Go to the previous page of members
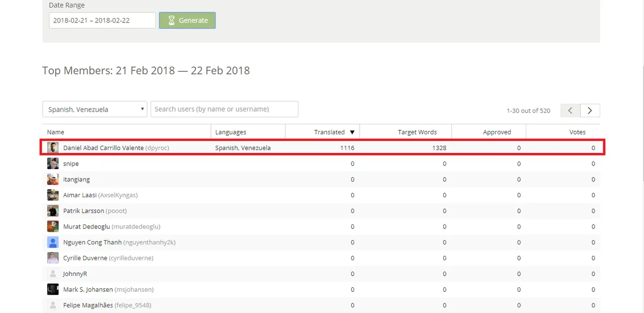The height and width of the screenshot is (313, 644). click(x=571, y=110)
